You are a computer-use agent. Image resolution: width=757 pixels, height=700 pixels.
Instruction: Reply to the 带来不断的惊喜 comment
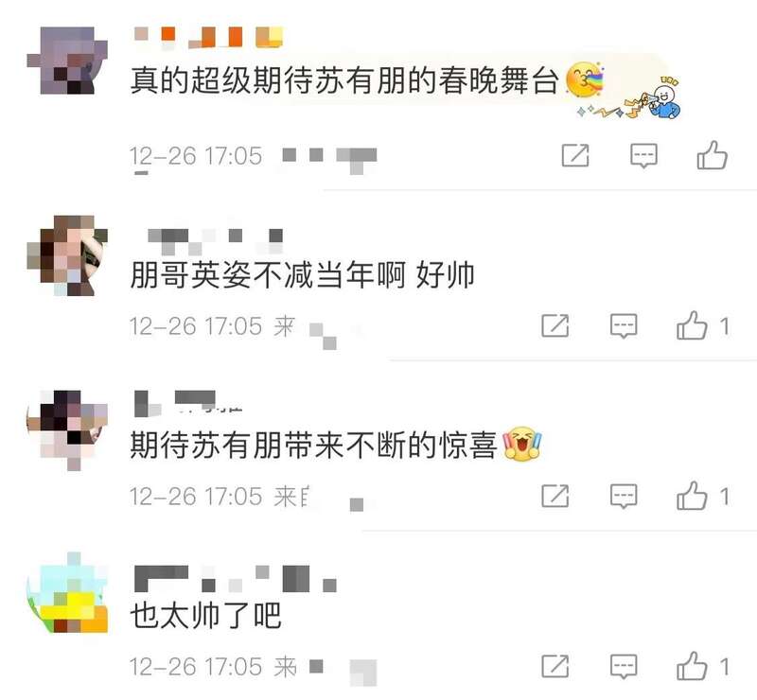pyautogui.click(x=624, y=497)
